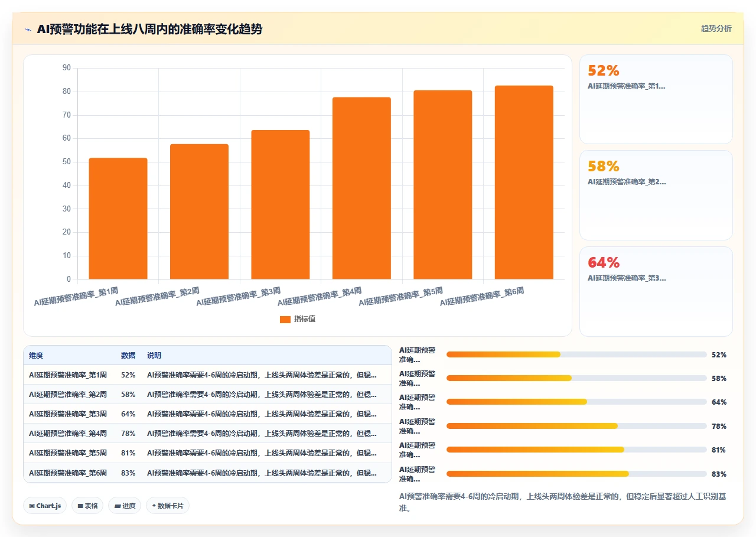Select table row AI延期预警准确率_第1周

click(207, 375)
